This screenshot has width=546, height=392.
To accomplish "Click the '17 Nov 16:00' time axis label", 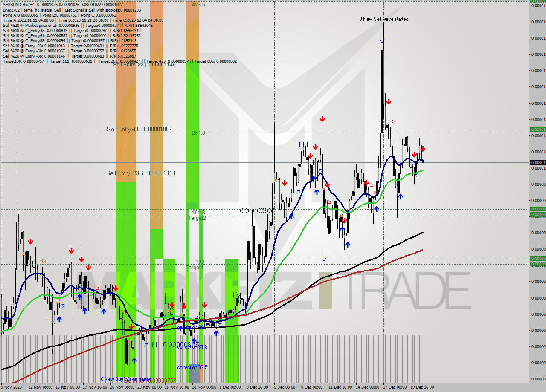I will [95, 387].
